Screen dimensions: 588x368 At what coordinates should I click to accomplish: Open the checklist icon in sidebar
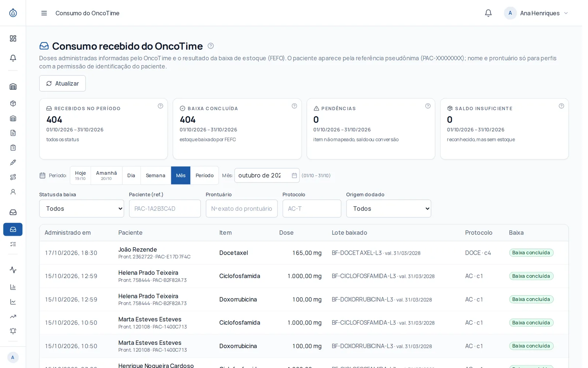tap(13, 244)
